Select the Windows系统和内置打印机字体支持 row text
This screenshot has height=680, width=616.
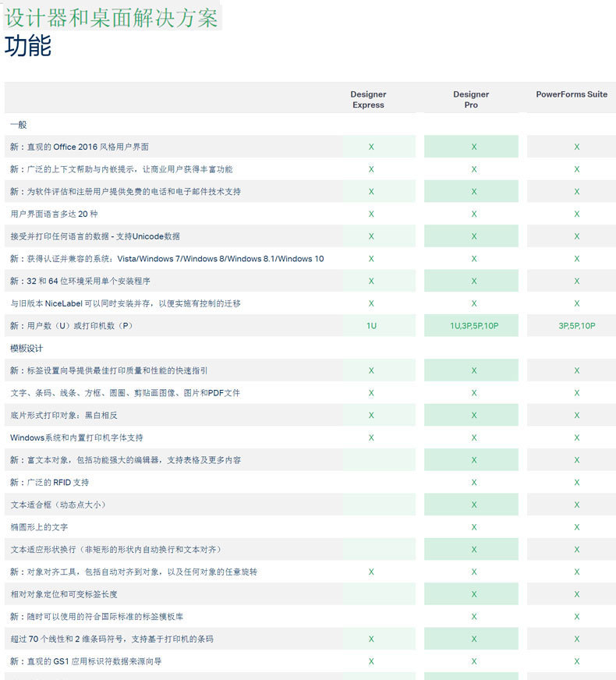pos(76,437)
